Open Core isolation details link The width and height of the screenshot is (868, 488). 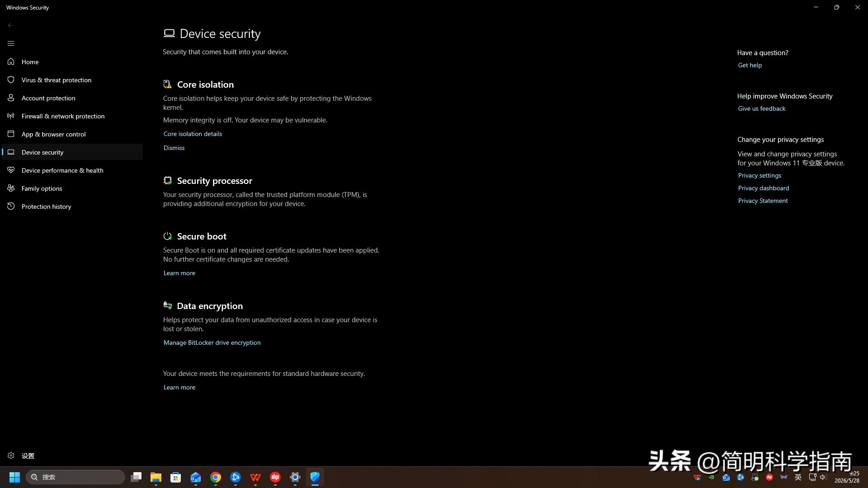193,134
